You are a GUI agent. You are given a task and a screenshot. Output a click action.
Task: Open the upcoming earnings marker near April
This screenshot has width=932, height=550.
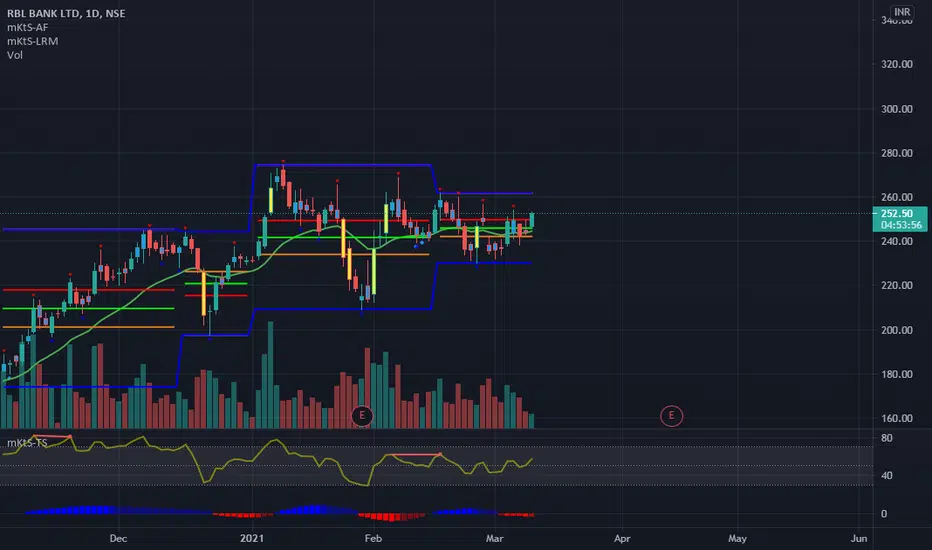point(672,416)
